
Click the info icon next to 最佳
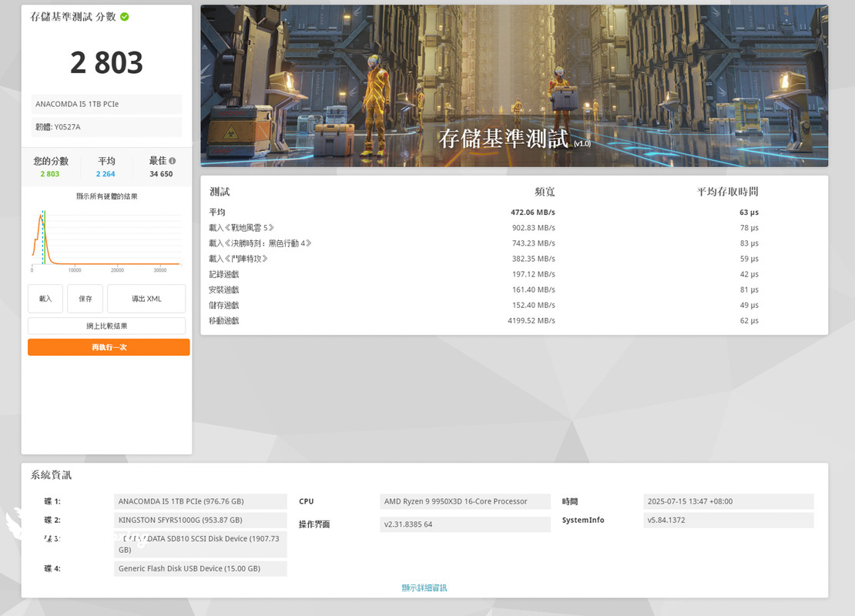tap(173, 161)
